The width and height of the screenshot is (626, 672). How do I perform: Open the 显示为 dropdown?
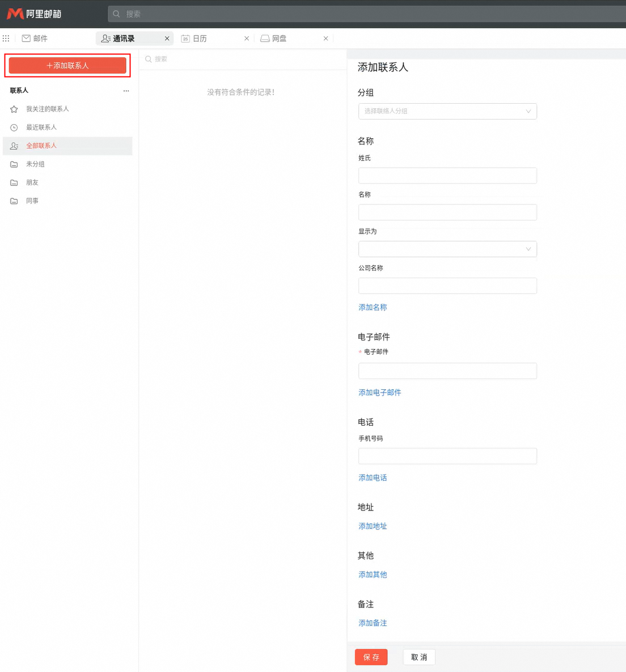(x=447, y=249)
